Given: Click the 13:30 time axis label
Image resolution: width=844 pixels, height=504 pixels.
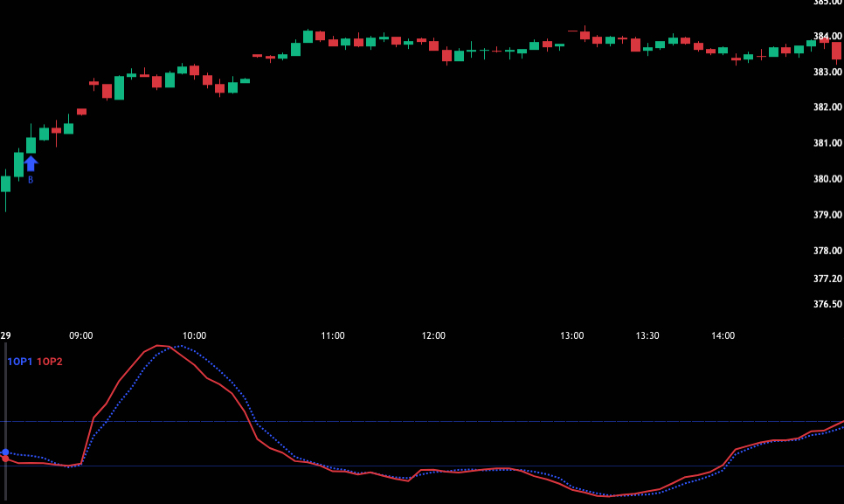Looking at the screenshot, I should click(647, 335).
